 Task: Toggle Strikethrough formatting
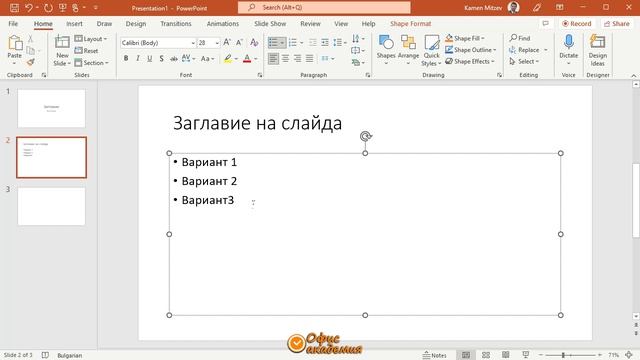point(173,58)
